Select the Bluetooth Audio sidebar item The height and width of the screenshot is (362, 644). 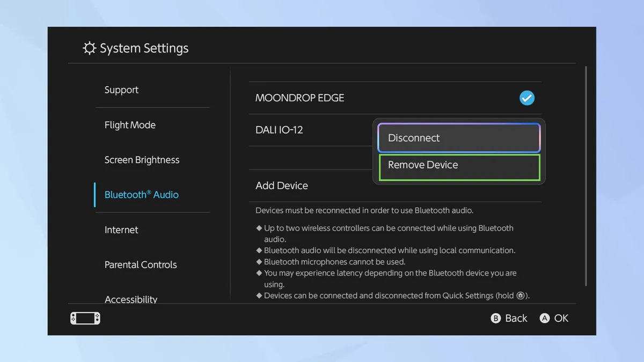(141, 195)
